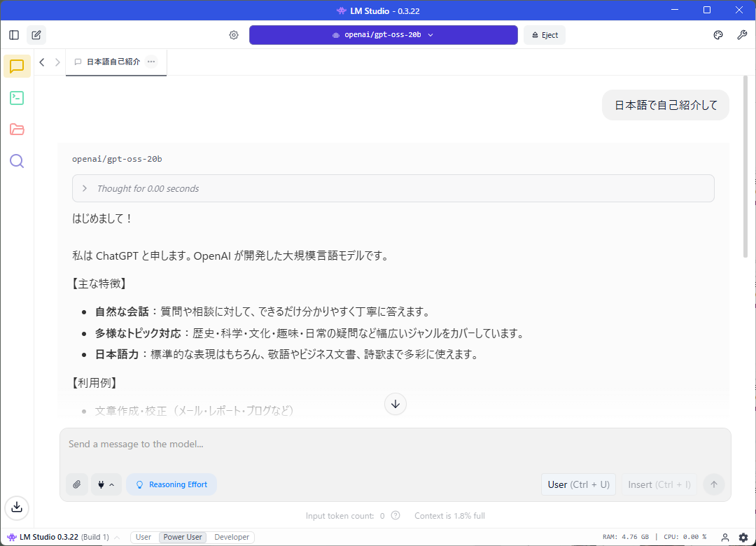Image resolution: width=756 pixels, height=546 pixels.
Task: Open the Discover search icon
Action: click(17, 160)
